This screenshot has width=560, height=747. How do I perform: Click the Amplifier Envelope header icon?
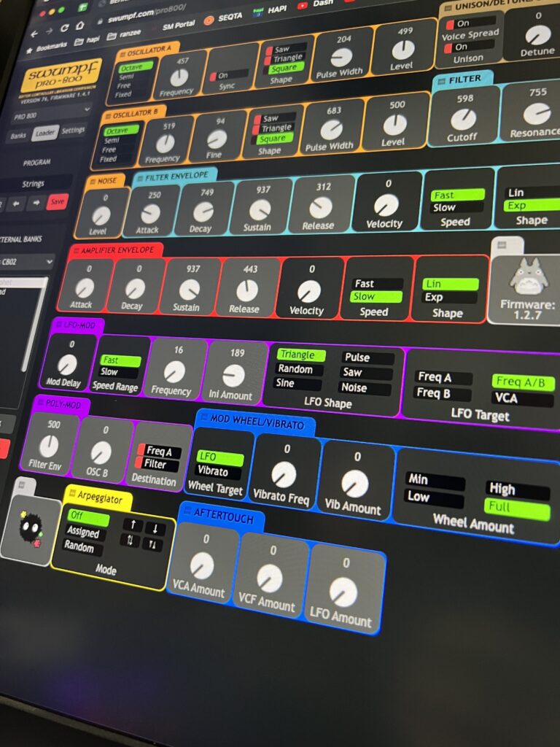[75, 251]
